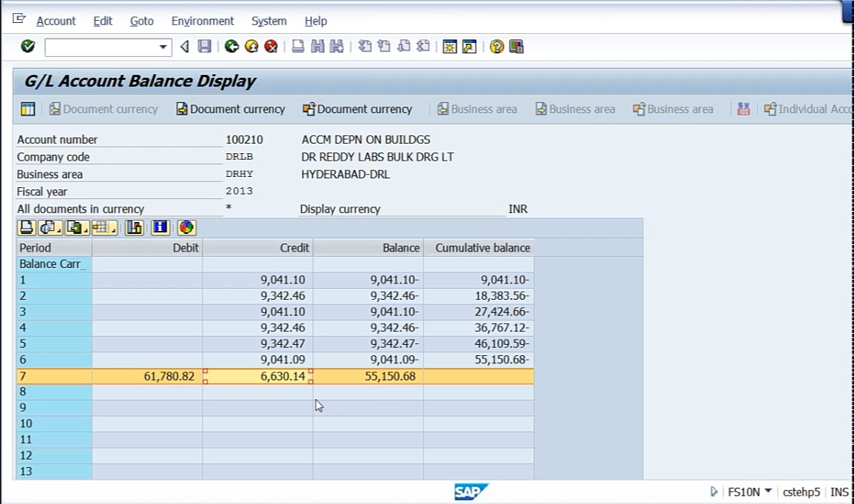Click the table layout icon left of Document currency
This screenshot has height=504, width=854.
(28, 109)
